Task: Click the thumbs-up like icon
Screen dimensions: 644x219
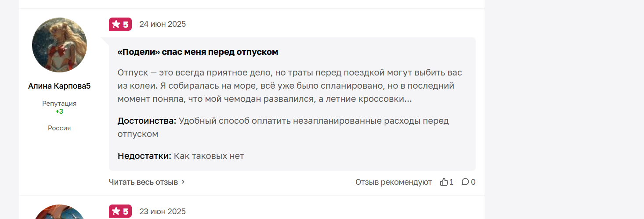Action: (x=444, y=182)
